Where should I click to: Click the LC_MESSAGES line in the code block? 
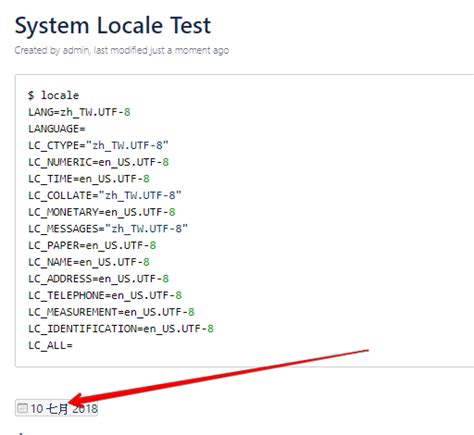click(108, 229)
